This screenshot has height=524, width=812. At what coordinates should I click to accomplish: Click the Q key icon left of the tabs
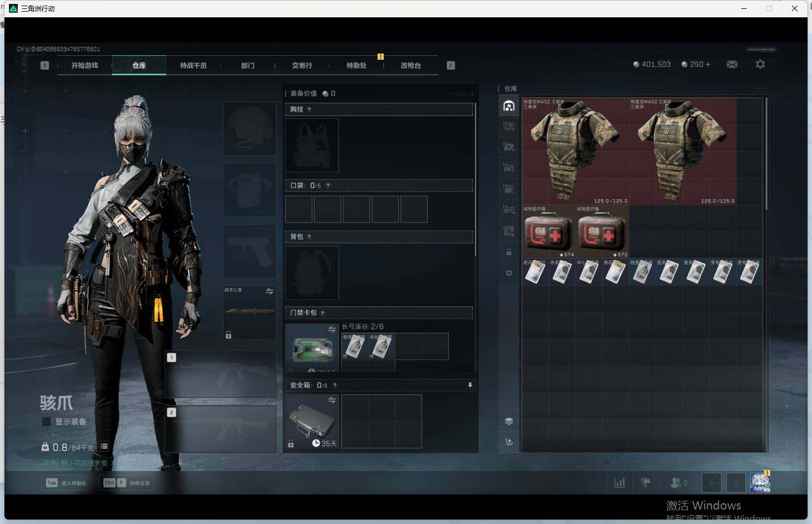click(x=45, y=65)
